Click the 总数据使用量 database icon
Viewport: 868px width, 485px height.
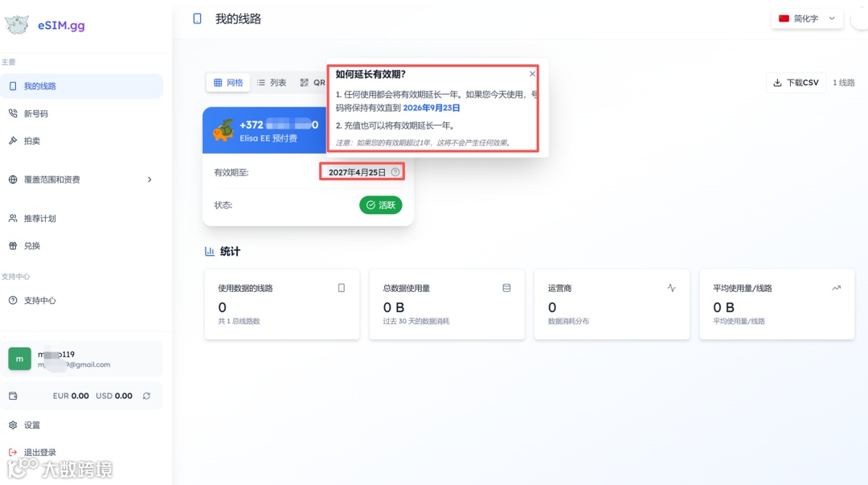pyautogui.click(x=506, y=288)
